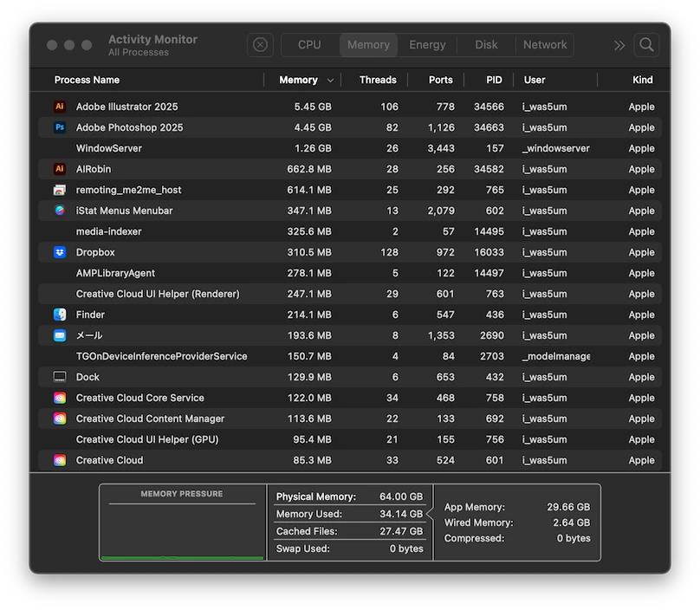The image size is (700, 610).
Task: Click the Wired Memory 2.64 GB value
Action: tap(572, 522)
